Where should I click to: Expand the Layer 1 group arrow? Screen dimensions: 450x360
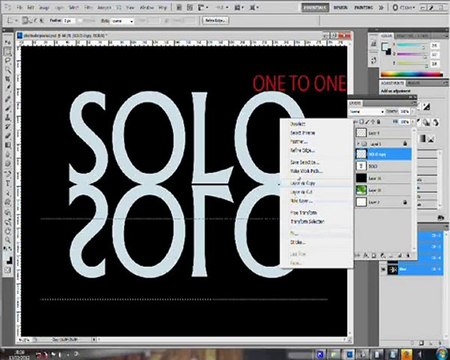click(x=358, y=144)
